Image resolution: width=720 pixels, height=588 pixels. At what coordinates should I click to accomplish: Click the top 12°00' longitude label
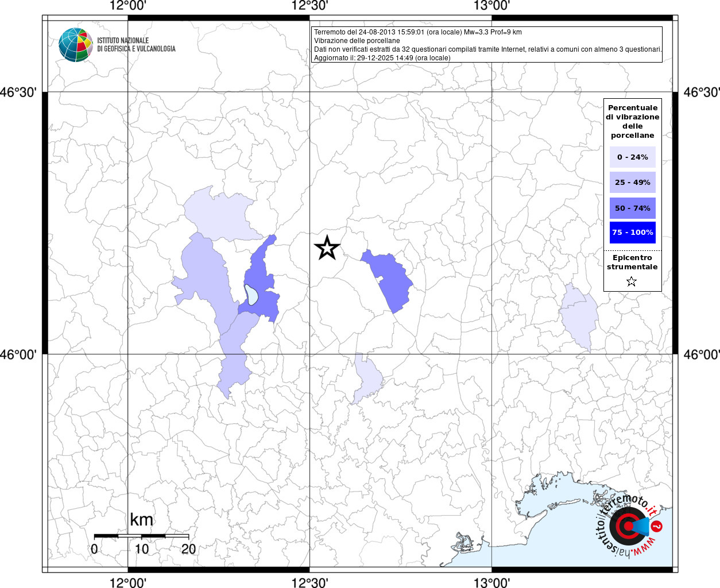click(128, 6)
